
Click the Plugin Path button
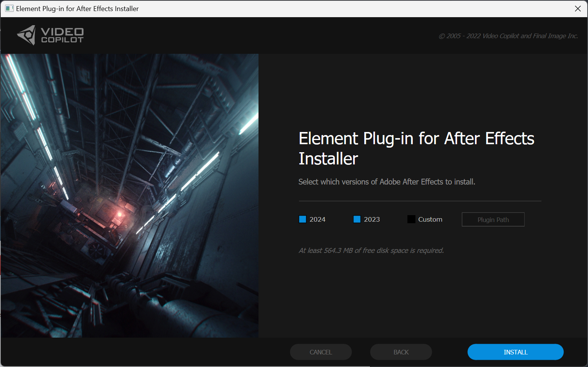coord(493,219)
